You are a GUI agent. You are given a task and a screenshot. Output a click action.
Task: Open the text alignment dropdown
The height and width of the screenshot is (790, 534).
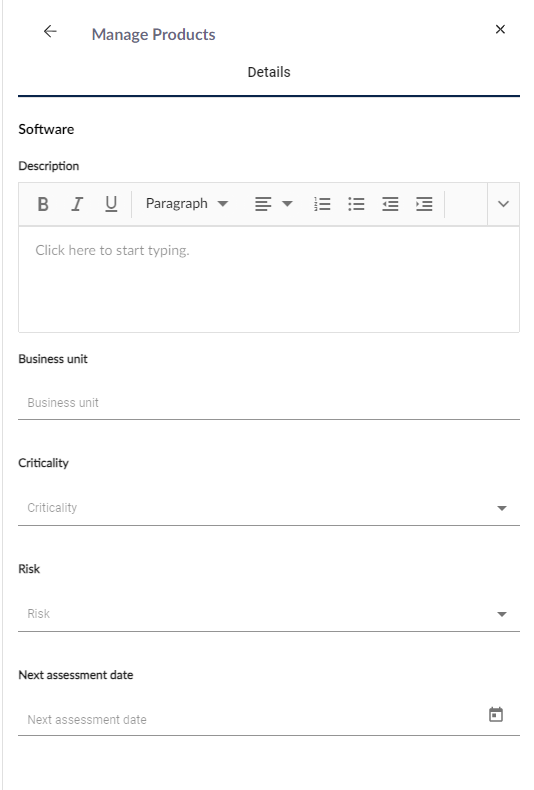click(274, 204)
